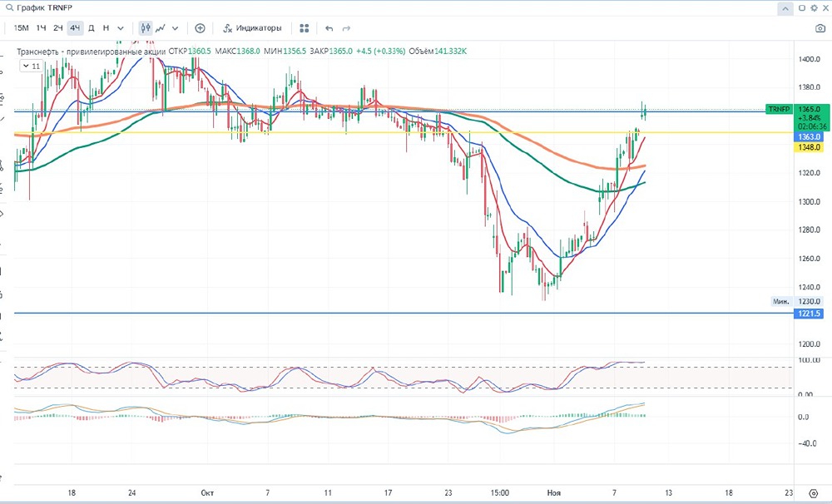The image size is (832, 504).
Task: Expand the timeframe dropdown arrow
Action: [121, 27]
